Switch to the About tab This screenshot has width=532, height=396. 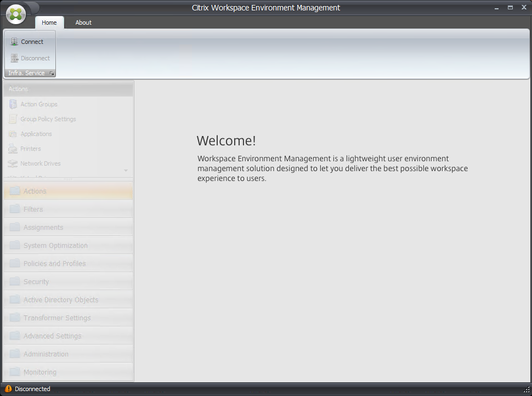pyautogui.click(x=83, y=22)
